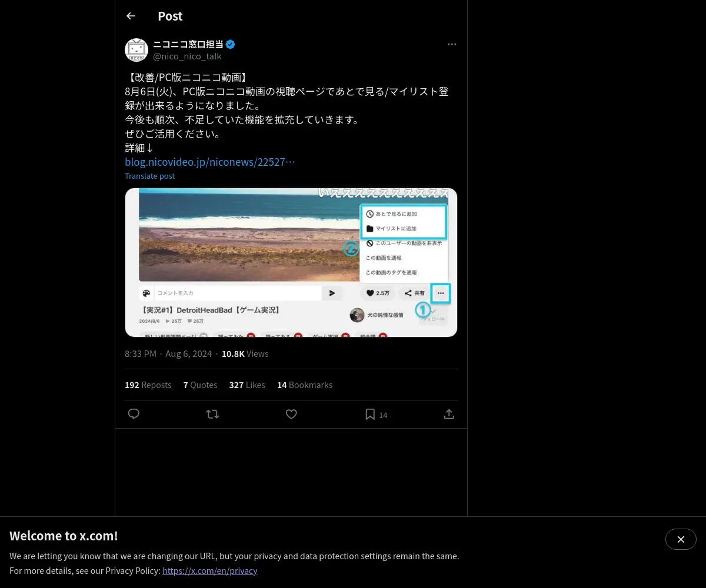
Task: Close the Welcome to x.com banner
Action: point(681,539)
